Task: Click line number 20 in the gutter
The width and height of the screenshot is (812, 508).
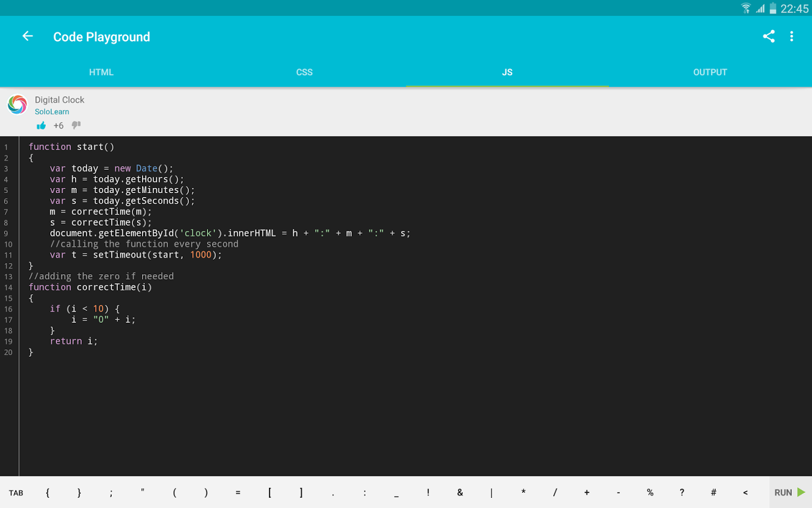Action: click(8, 352)
